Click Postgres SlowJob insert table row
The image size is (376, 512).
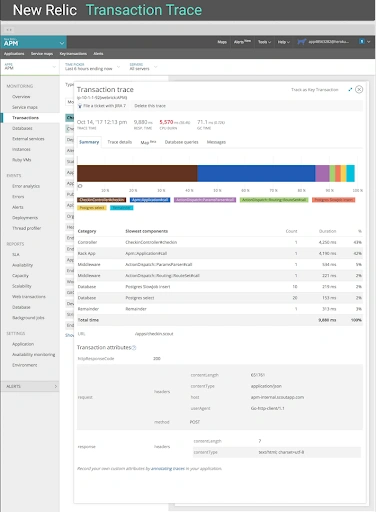(220, 287)
